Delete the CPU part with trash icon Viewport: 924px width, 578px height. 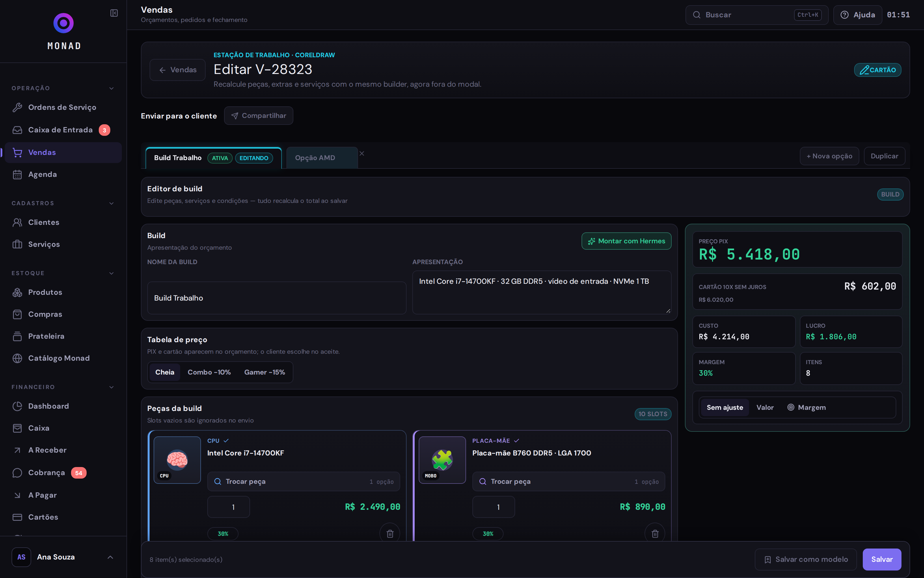[x=390, y=534]
